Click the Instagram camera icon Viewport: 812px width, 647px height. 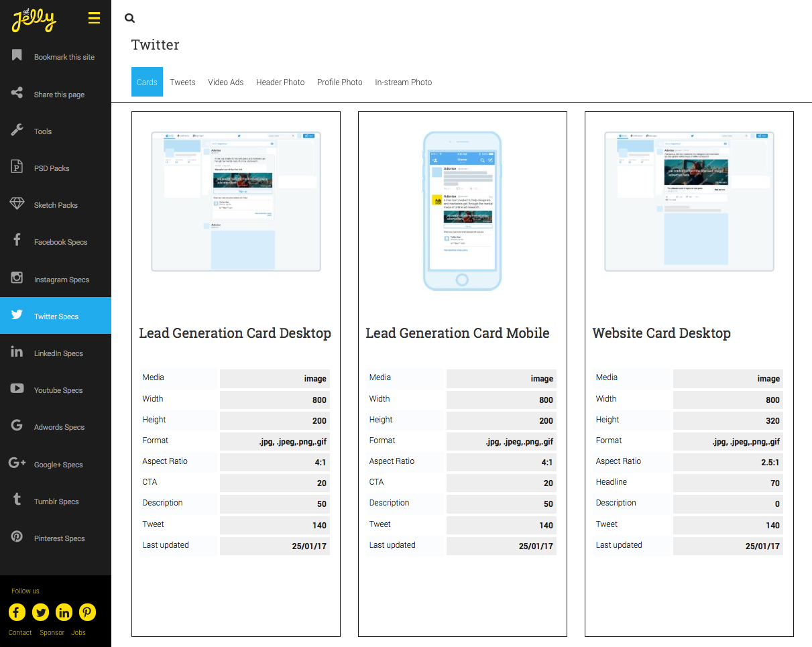coord(17,278)
